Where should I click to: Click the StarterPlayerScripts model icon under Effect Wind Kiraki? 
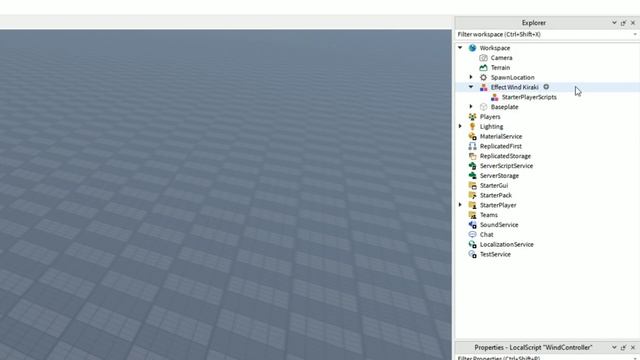tap(494, 97)
